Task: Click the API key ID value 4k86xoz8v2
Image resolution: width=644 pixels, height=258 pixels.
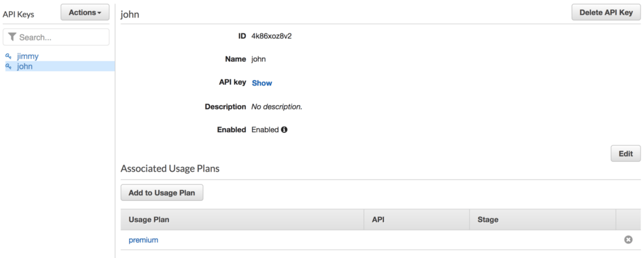Action: point(272,36)
